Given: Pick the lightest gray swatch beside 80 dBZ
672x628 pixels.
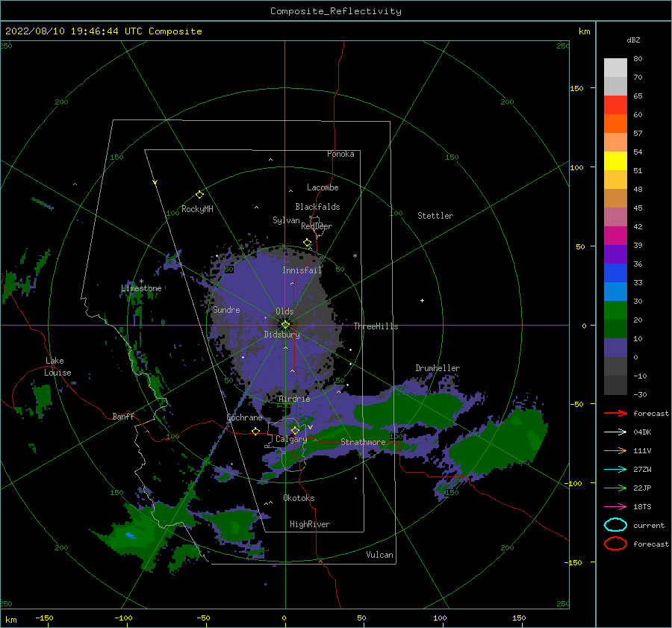Looking at the screenshot, I should click(x=615, y=68).
